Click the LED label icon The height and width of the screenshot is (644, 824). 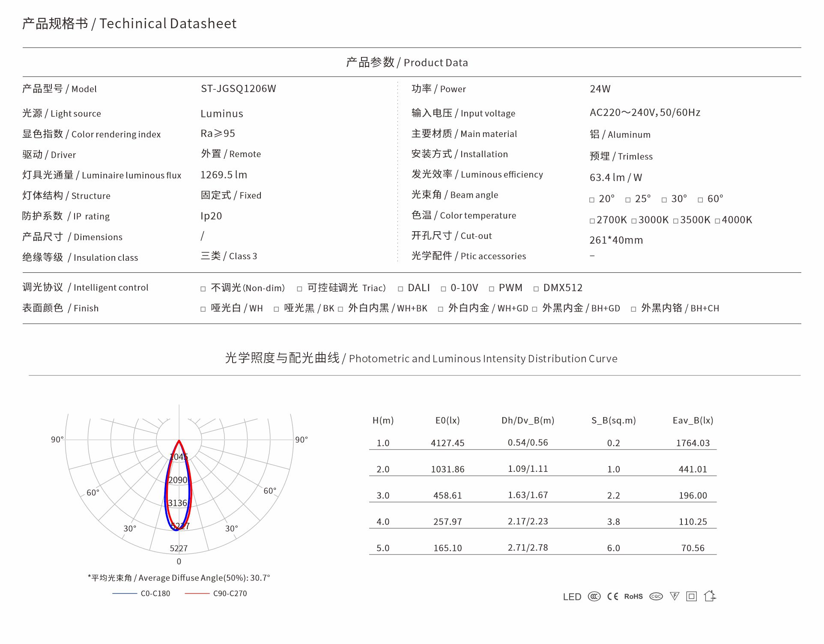pos(572,596)
